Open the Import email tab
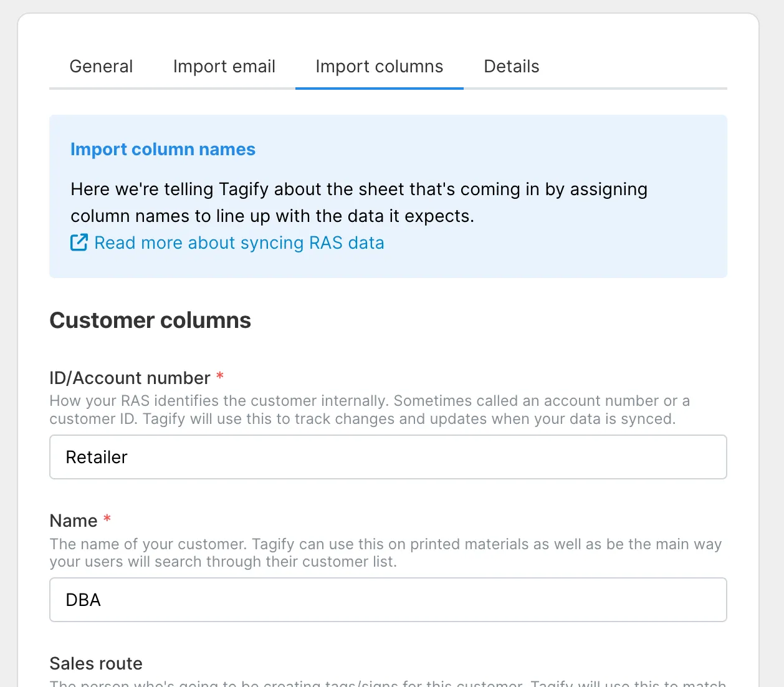The image size is (784, 687). click(224, 66)
